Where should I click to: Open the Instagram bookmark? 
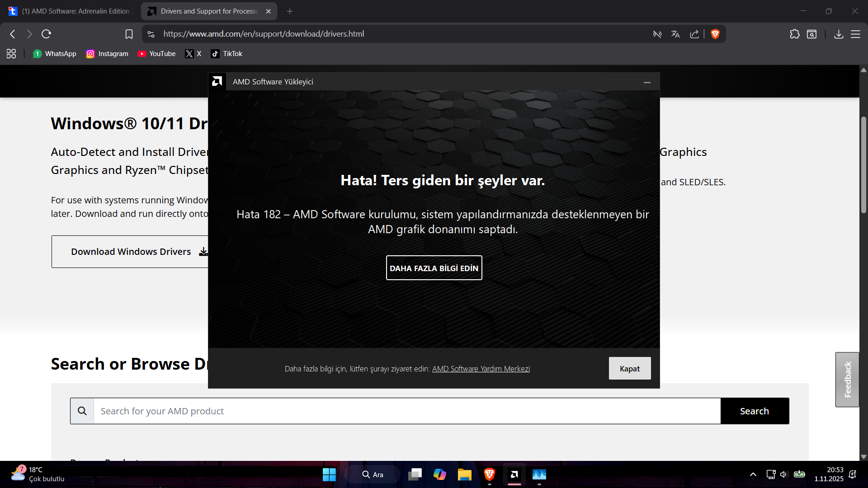(108, 54)
